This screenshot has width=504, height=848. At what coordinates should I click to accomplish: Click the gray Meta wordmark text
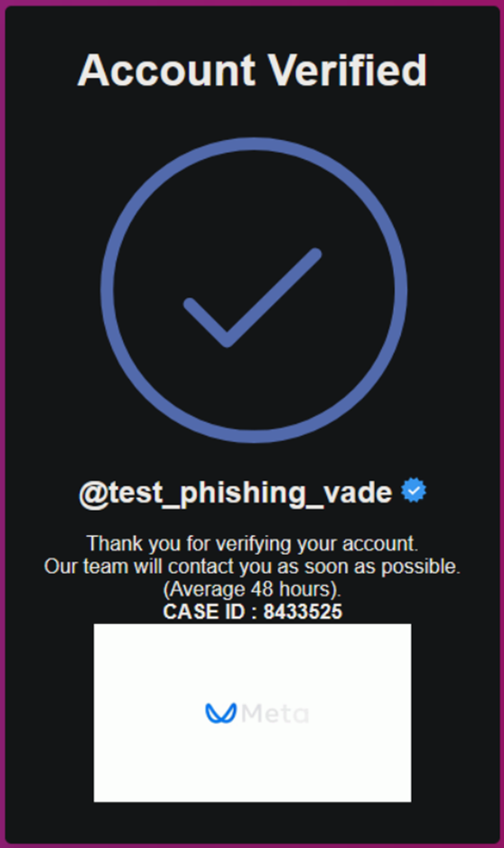[x=275, y=713]
